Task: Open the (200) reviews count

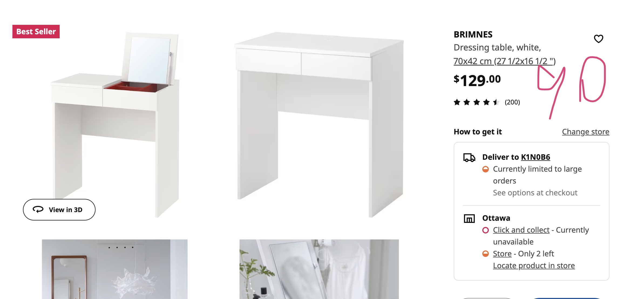Action: click(512, 102)
